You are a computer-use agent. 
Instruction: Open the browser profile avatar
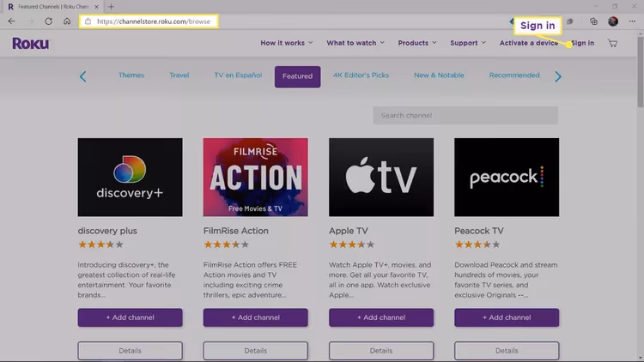coord(613,21)
